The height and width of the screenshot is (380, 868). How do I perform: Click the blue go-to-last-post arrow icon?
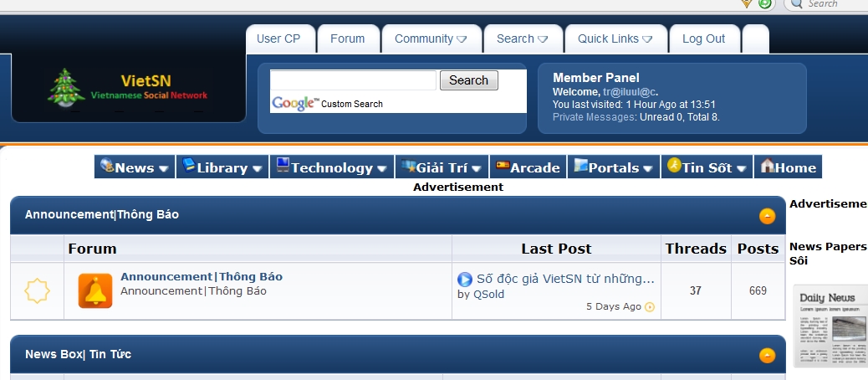465,279
